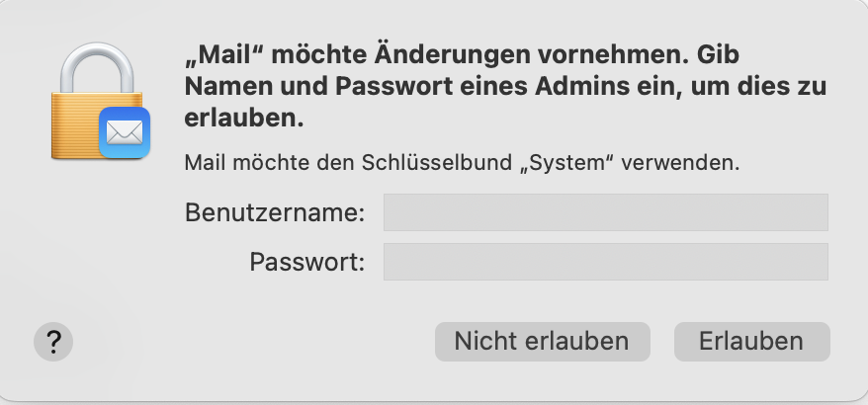Click the word "erlauben." ending the heading
Image resolution: width=868 pixels, height=405 pixels.
pyautogui.click(x=243, y=119)
